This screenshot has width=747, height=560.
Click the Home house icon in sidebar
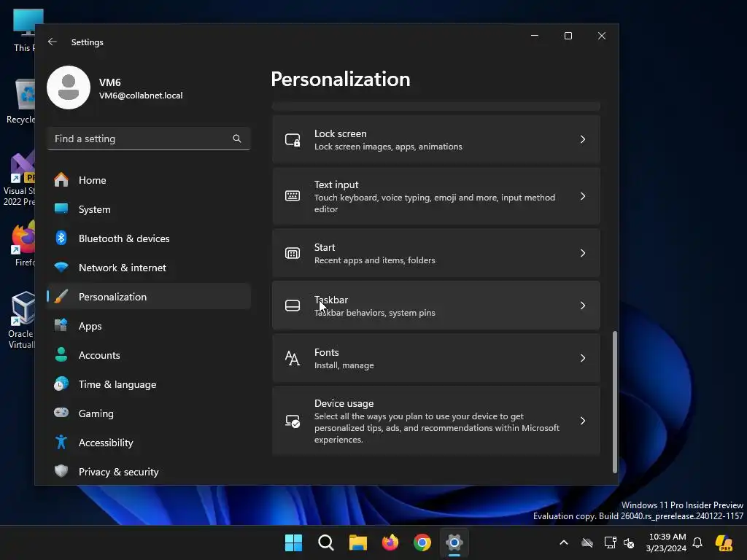pyautogui.click(x=61, y=180)
